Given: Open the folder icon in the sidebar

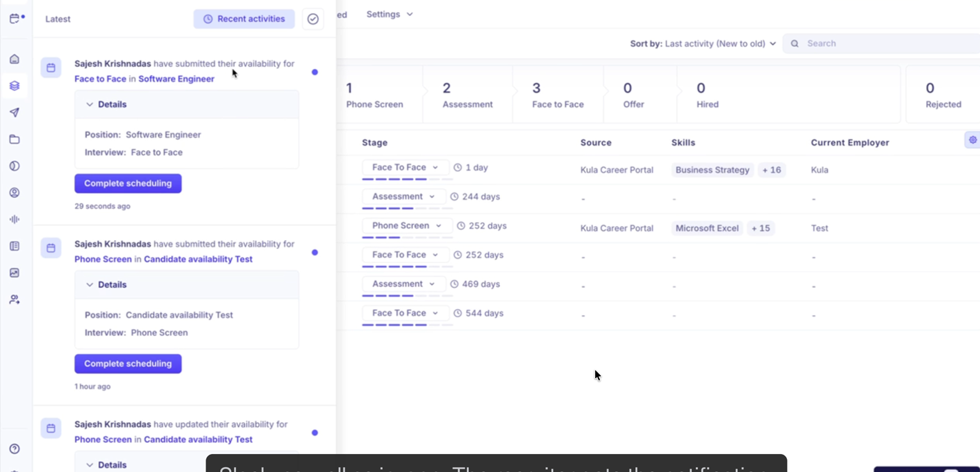Looking at the screenshot, I should (x=14, y=139).
